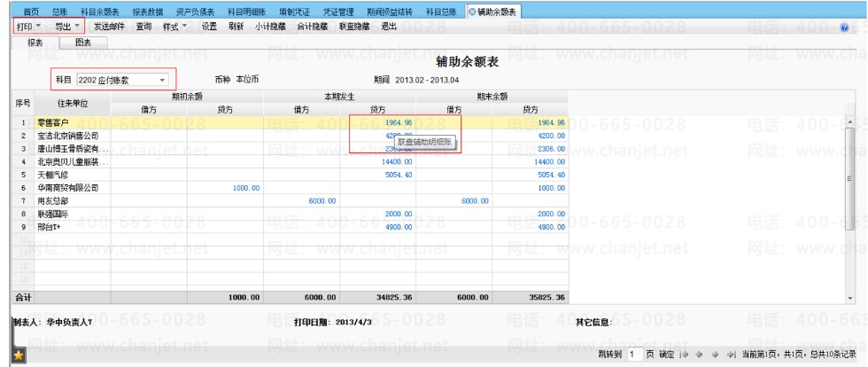Viewport: 868px width, 367px height.
Task: Open the help icon at top right
Action: [x=844, y=27]
